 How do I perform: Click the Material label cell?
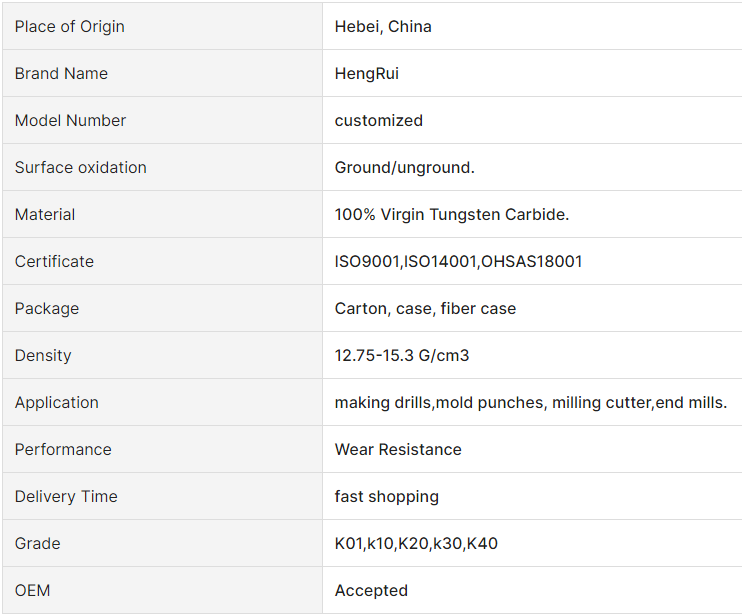point(162,214)
